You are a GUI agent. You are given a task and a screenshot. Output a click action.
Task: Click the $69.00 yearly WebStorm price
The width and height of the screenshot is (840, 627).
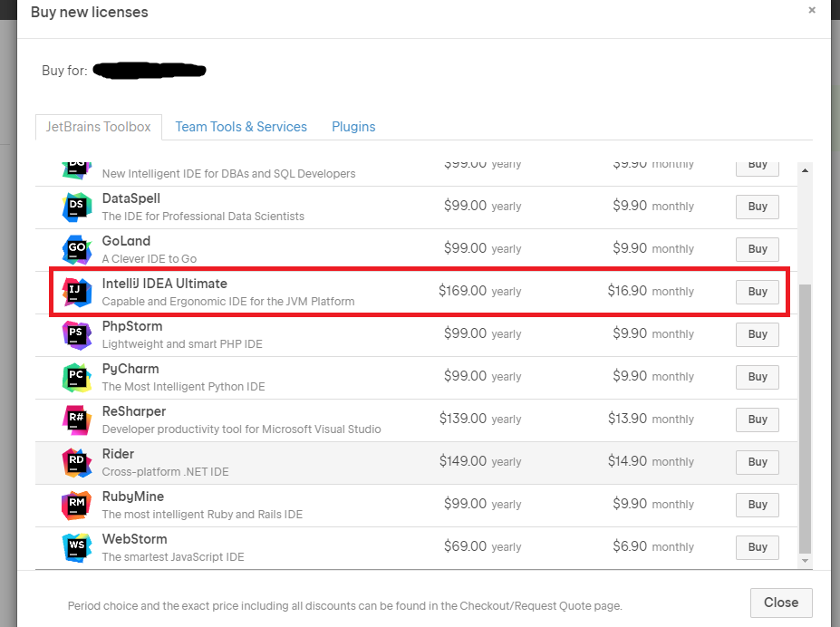483,546
